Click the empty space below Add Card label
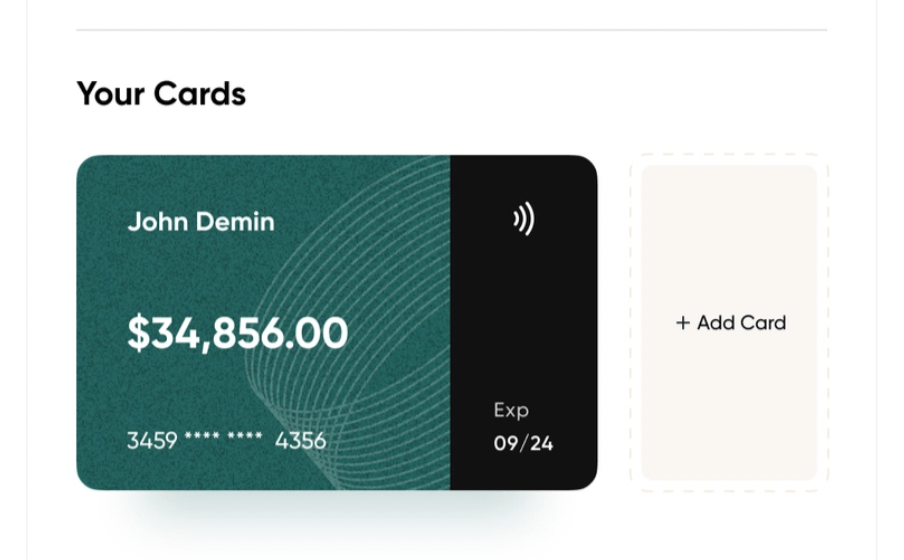The image size is (904, 560). 729,410
